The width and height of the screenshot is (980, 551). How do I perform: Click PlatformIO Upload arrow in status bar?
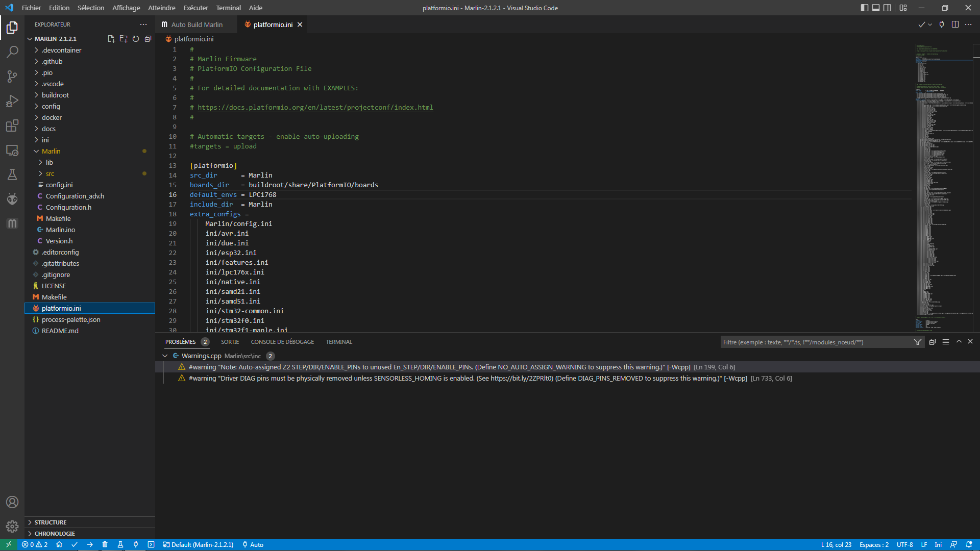(90, 544)
